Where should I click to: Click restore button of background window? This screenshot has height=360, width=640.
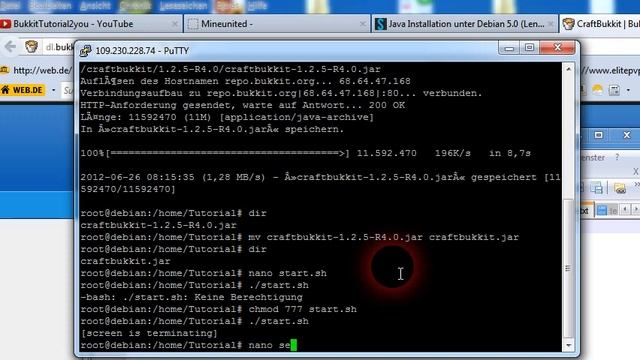coord(598,135)
